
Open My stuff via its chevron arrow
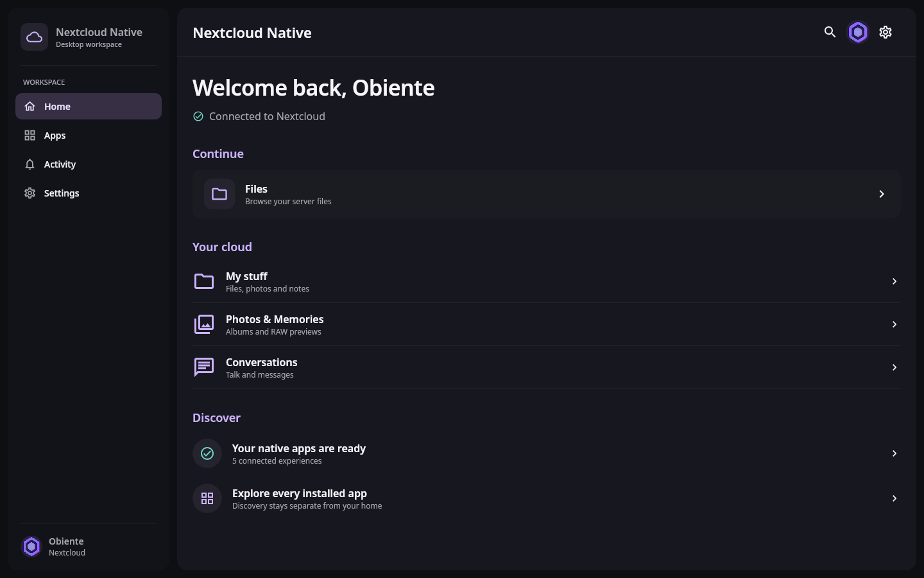[894, 281]
